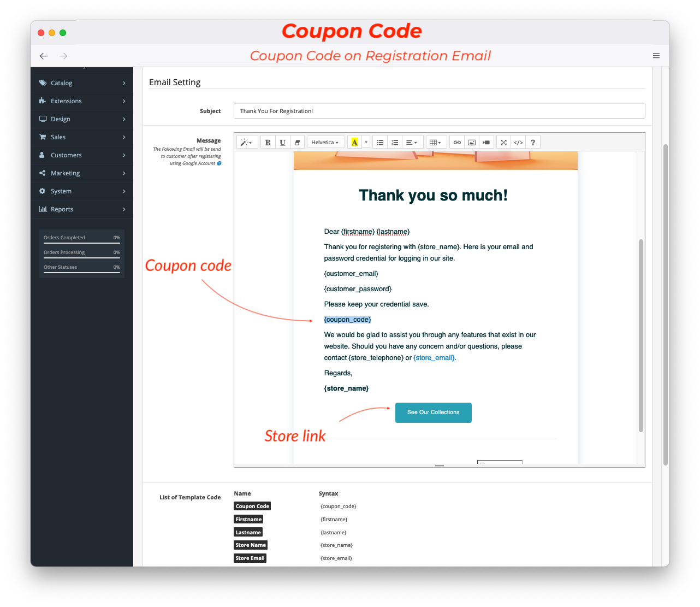Click the Orders Processing progress bar
Image resolution: width=700 pixels, height=607 pixels.
82,257
